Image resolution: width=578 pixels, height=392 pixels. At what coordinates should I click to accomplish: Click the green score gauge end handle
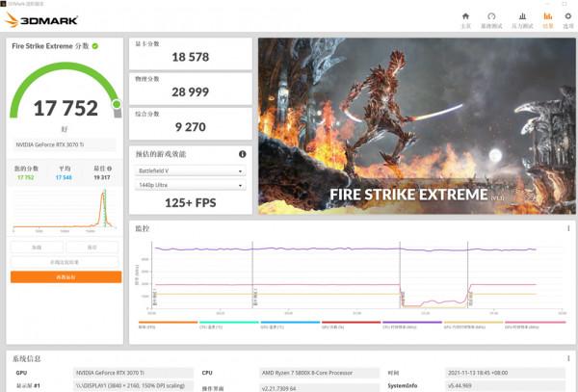[x=116, y=103]
